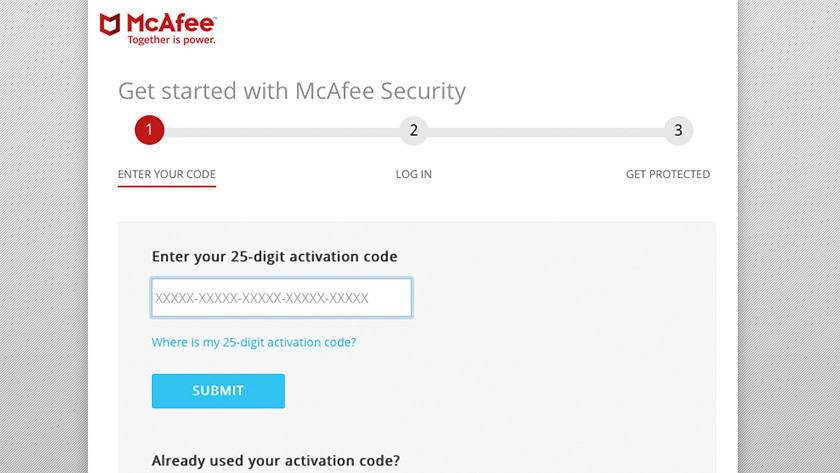Viewport: 840px width, 473px height.
Task: Click progress bar between steps 2 and 3
Action: click(545, 131)
